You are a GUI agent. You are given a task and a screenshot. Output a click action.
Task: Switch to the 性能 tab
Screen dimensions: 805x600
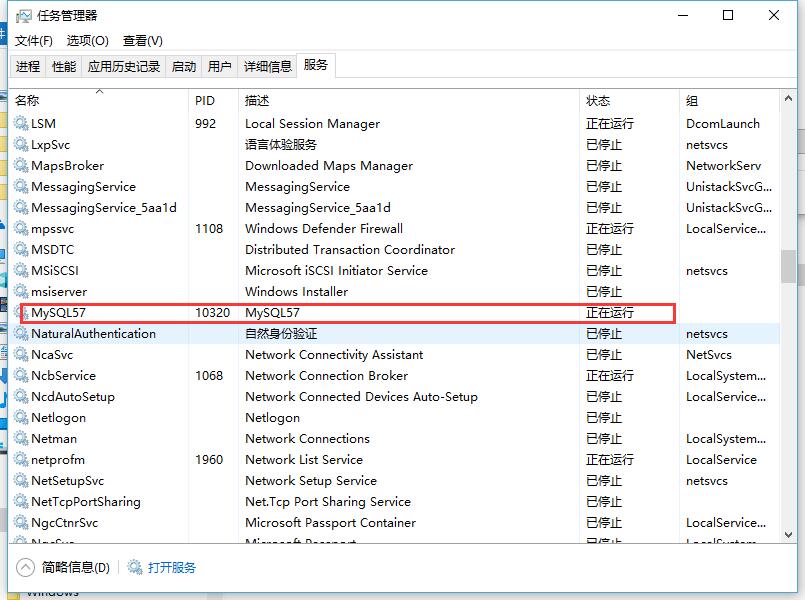point(64,66)
